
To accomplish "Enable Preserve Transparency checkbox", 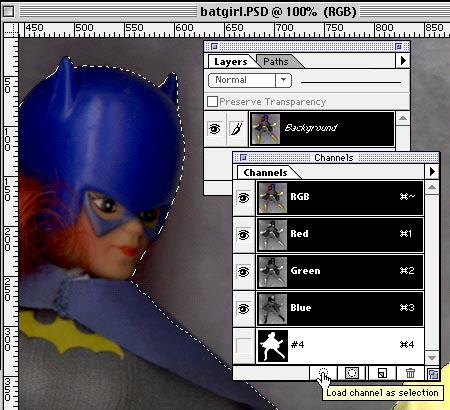I will pos(212,101).
